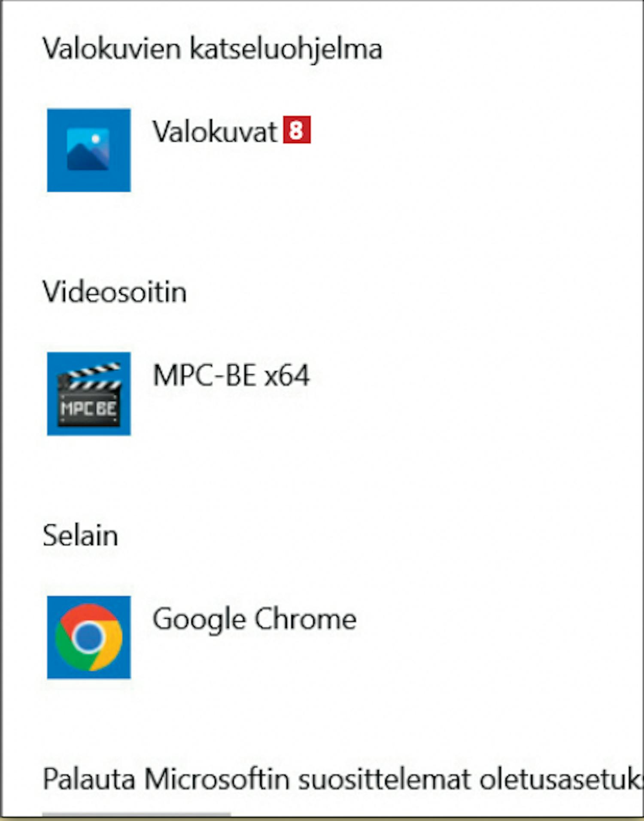Open the default web browser chooser
The height and width of the screenshot is (821, 644).
[x=202, y=637]
